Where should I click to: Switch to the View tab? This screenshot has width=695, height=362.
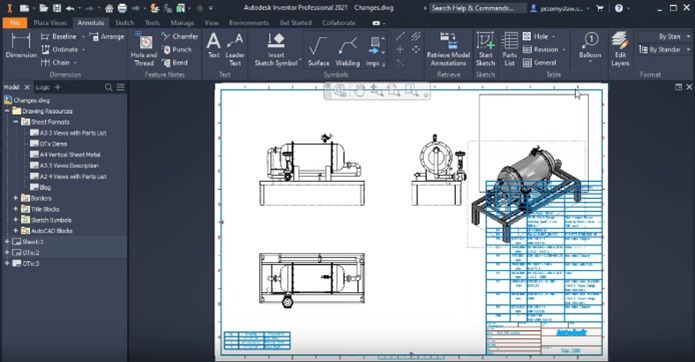point(211,23)
